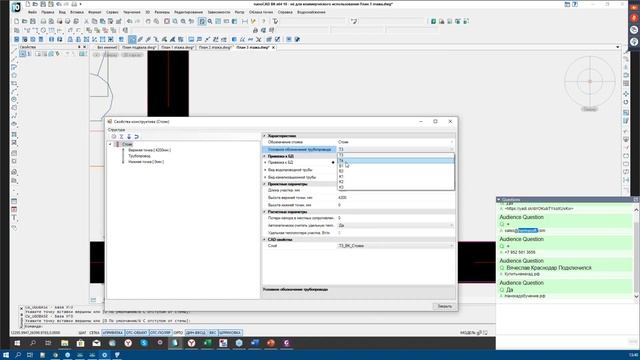Select T4 in the open dropdown list

coord(396,160)
